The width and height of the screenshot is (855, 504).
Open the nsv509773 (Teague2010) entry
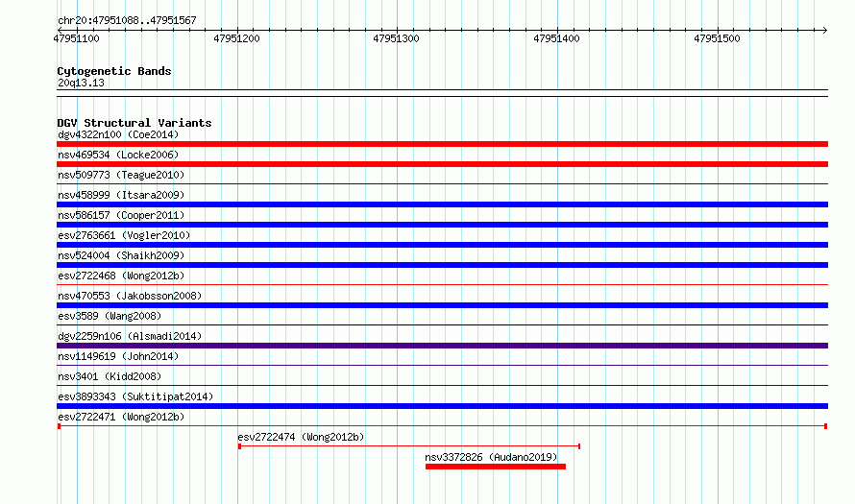(x=121, y=175)
